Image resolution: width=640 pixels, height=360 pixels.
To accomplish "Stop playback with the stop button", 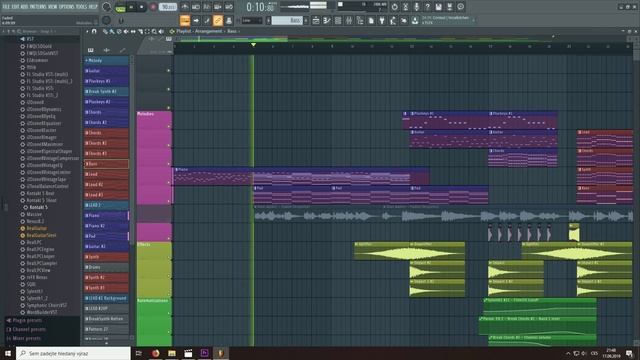I will tap(142, 7).
